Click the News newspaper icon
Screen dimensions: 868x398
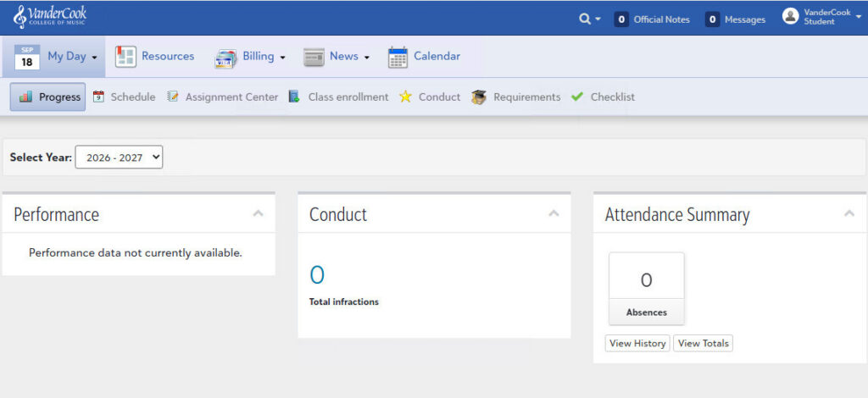[314, 58]
